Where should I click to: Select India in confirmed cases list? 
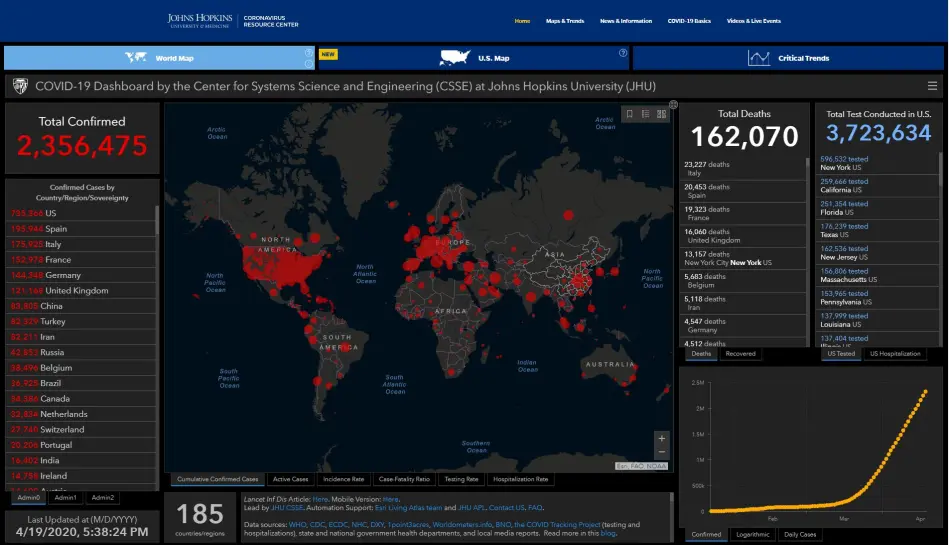tap(81, 460)
